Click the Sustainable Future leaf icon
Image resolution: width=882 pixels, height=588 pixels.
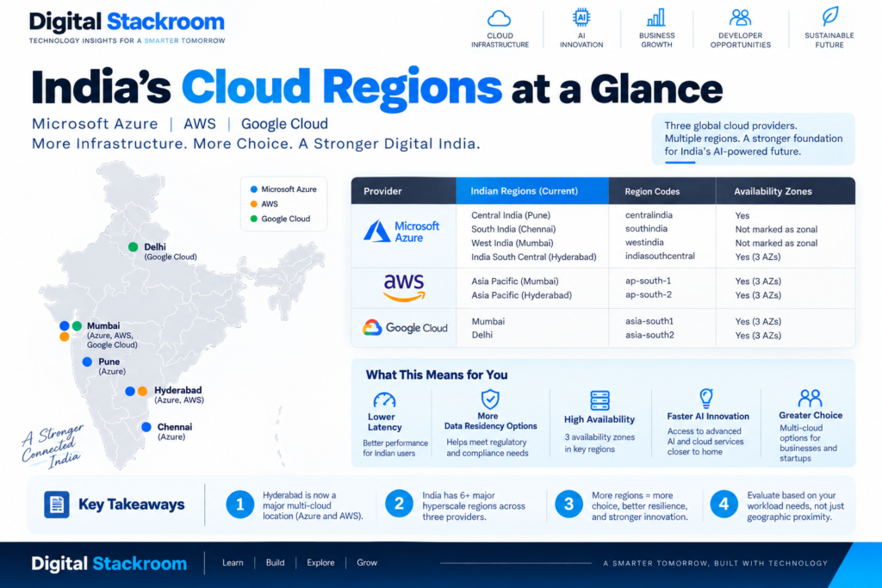click(x=829, y=16)
